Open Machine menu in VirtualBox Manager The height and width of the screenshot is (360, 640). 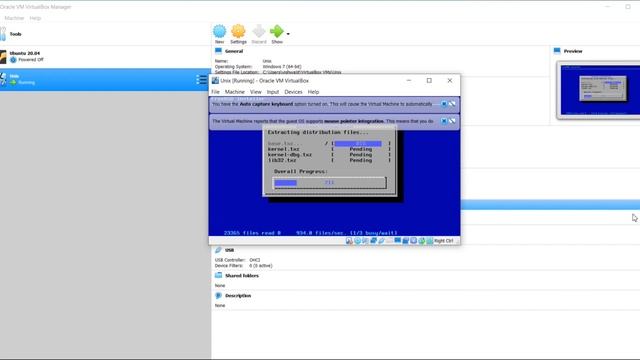click(x=14, y=18)
